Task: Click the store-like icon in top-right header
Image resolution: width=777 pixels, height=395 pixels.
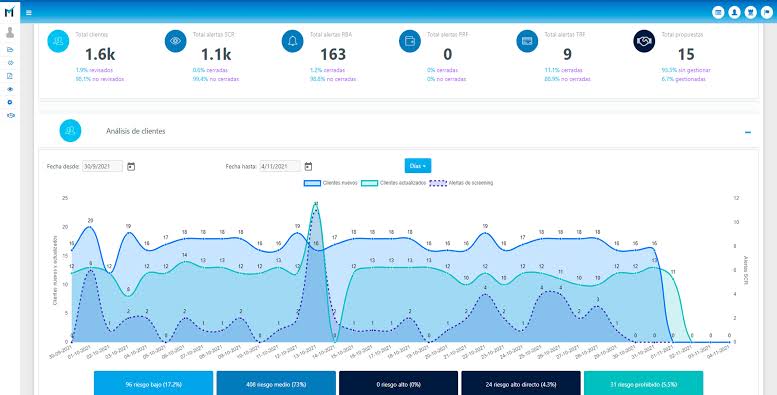Action: [751, 12]
